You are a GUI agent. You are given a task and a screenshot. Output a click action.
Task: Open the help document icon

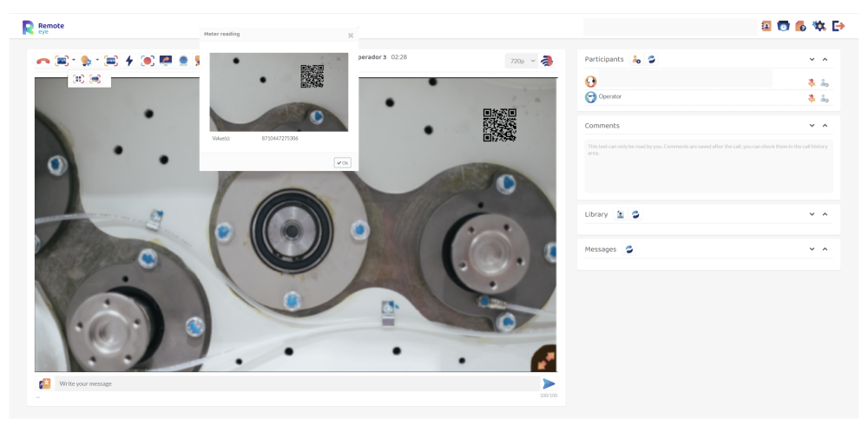[x=800, y=26]
